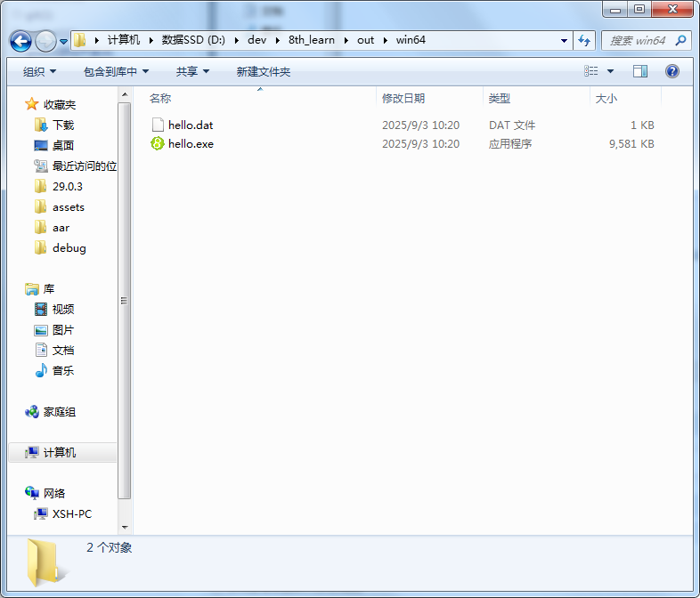The width and height of the screenshot is (700, 598).
Task: Click navigation pane scrollbar up arrow
Action: 125,94
